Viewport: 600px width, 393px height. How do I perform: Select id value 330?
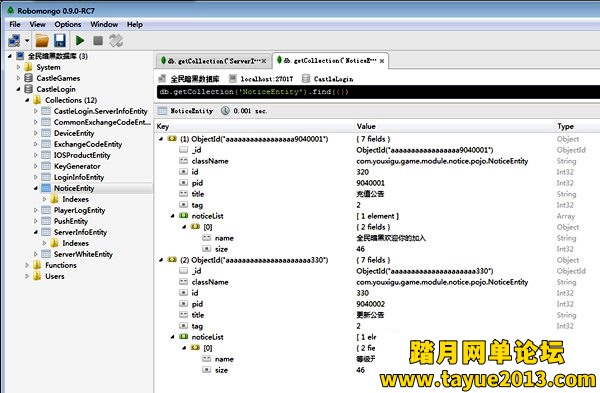tap(362, 293)
